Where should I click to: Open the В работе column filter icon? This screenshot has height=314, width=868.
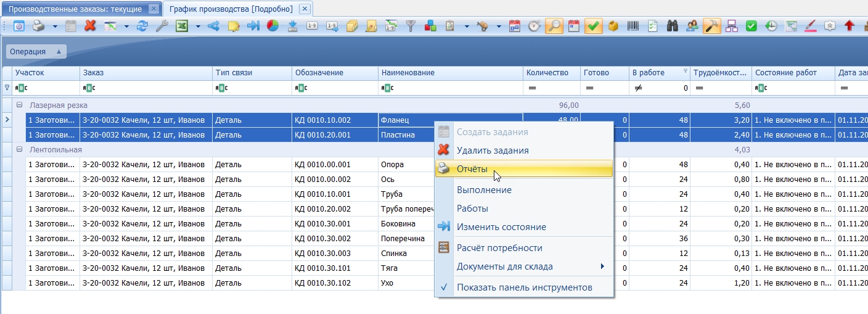click(685, 72)
